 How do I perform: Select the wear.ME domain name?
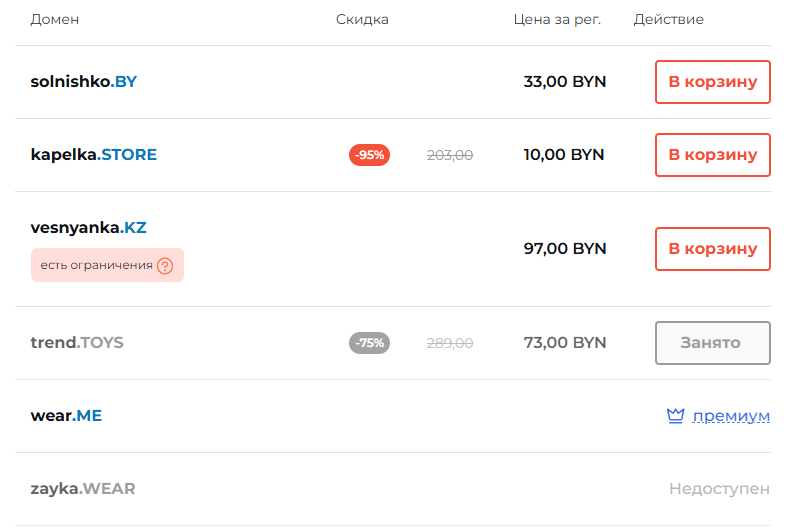[x=66, y=416]
